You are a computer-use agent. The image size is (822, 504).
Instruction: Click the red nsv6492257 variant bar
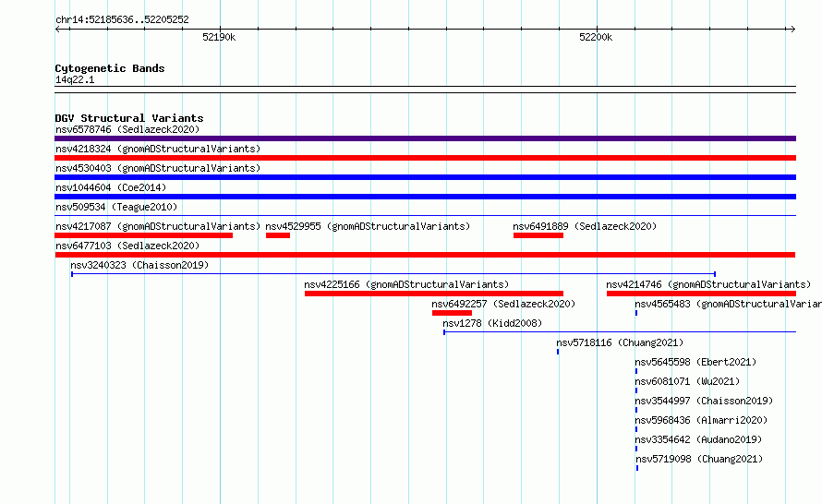tap(452, 313)
